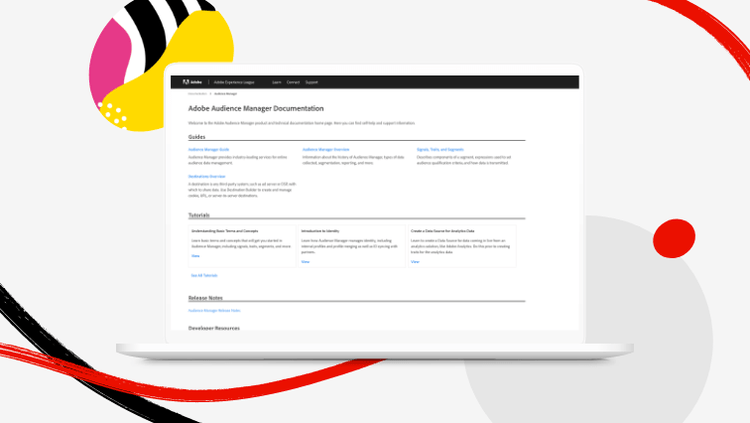750x423 pixels.
Task: Click Introduction to Identity card title
Action: (x=320, y=231)
